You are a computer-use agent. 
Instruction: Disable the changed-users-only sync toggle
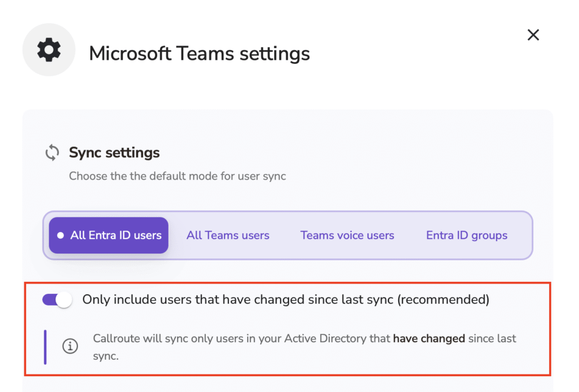click(57, 299)
